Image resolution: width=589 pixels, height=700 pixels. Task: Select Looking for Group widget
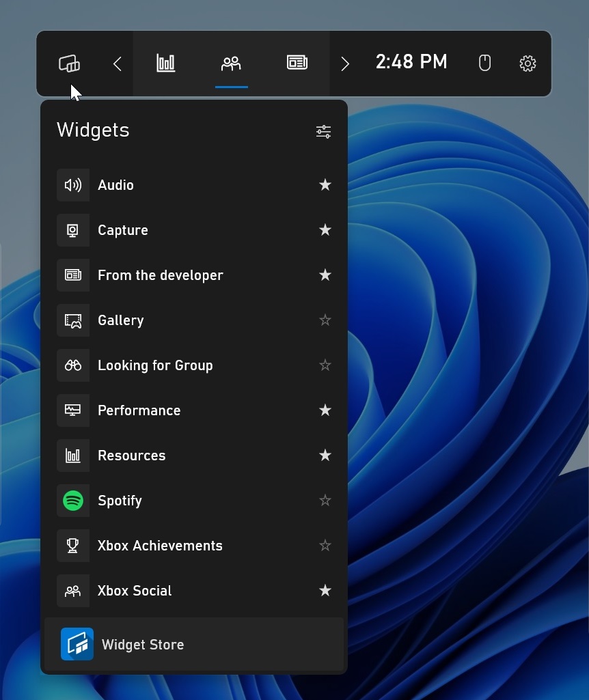coord(155,365)
